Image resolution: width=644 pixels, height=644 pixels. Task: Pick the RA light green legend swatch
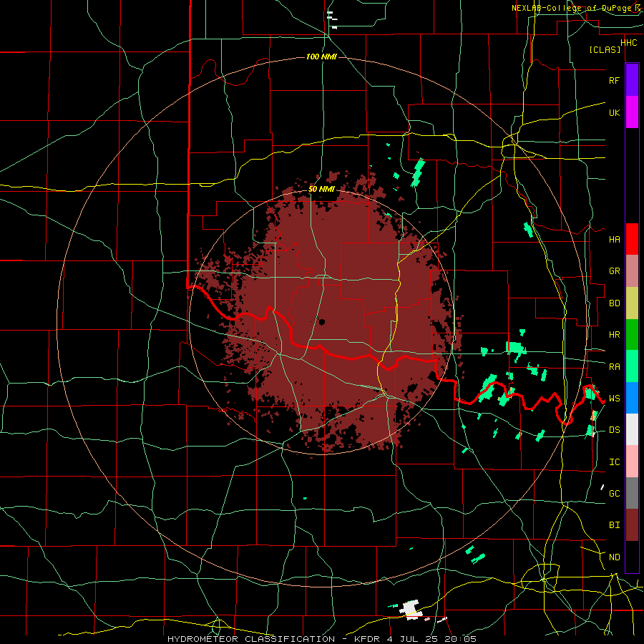pyautogui.click(x=632, y=366)
